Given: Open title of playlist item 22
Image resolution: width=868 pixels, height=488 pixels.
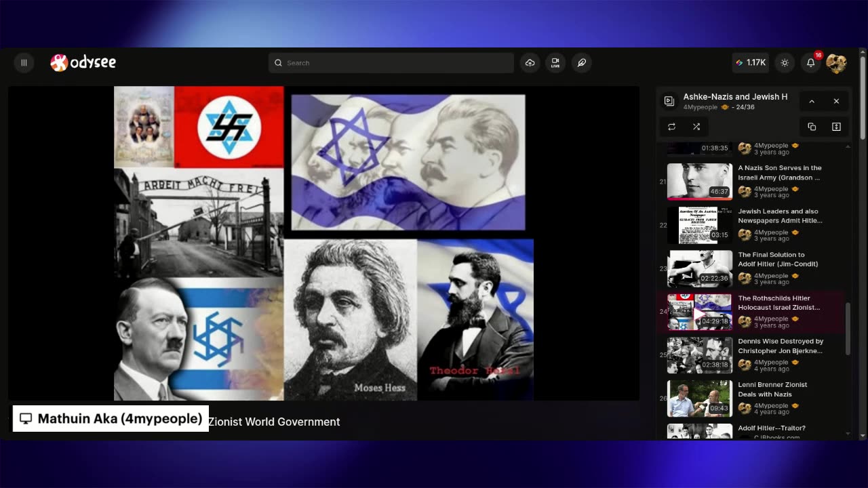Looking at the screenshot, I should (x=780, y=216).
